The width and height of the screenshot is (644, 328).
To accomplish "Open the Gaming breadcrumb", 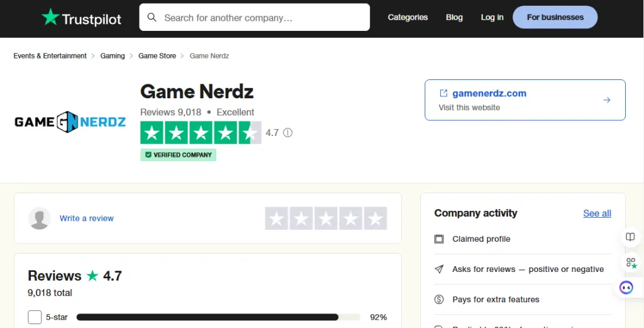I will 113,56.
